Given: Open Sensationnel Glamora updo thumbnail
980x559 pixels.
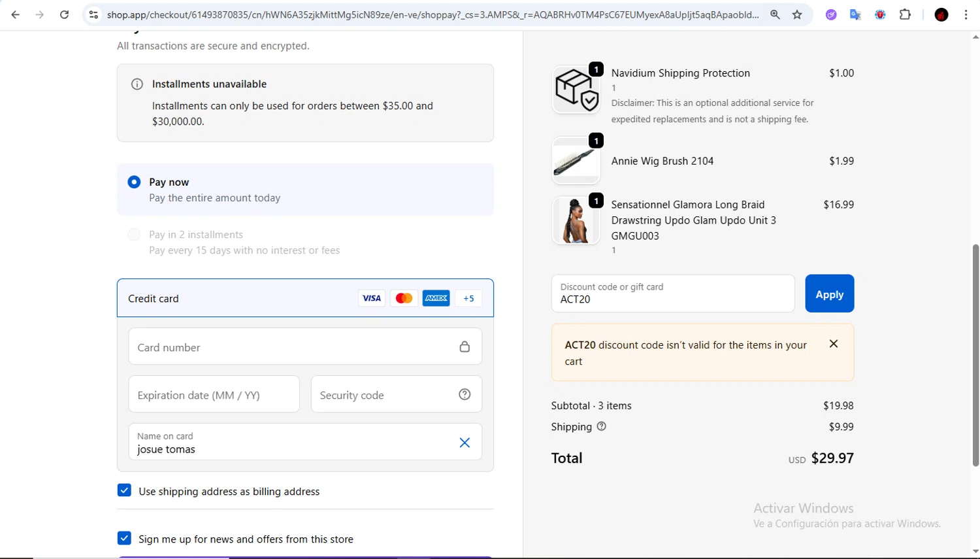Looking at the screenshot, I should point(576,220).
